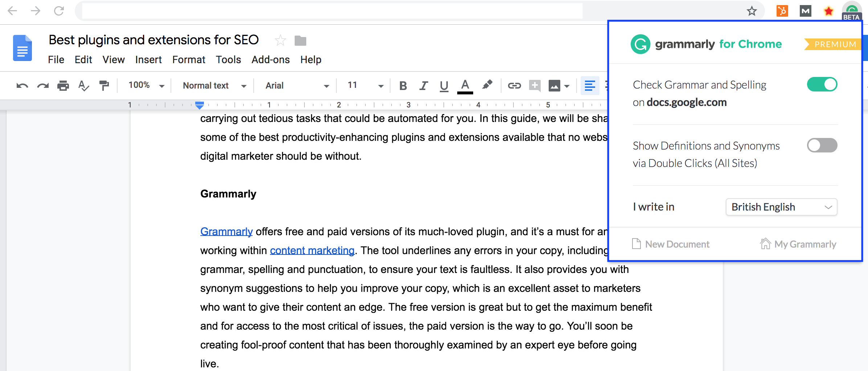The width and height of the screenshot is (868, 371).
Task: Open the highlight color tool
Action: tap(487, 85)
